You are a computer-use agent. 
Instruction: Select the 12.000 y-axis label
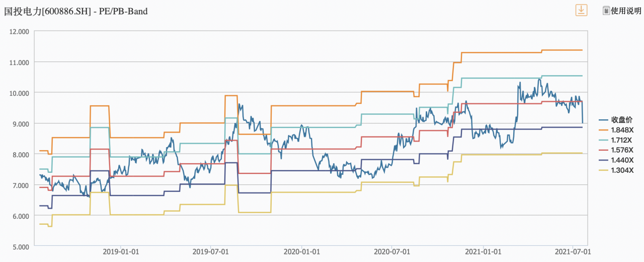(20, 31)
